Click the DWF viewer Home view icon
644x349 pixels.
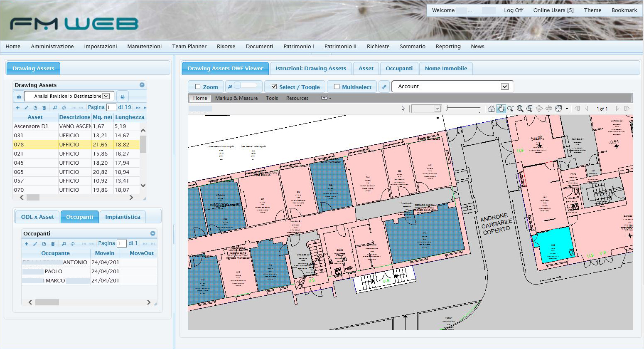[492, 109]
